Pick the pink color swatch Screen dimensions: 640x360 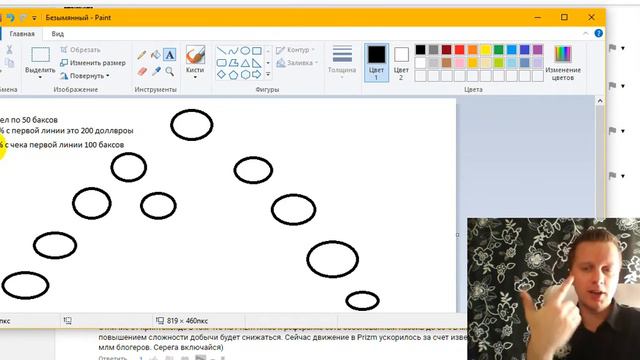[x=459, y=63]
